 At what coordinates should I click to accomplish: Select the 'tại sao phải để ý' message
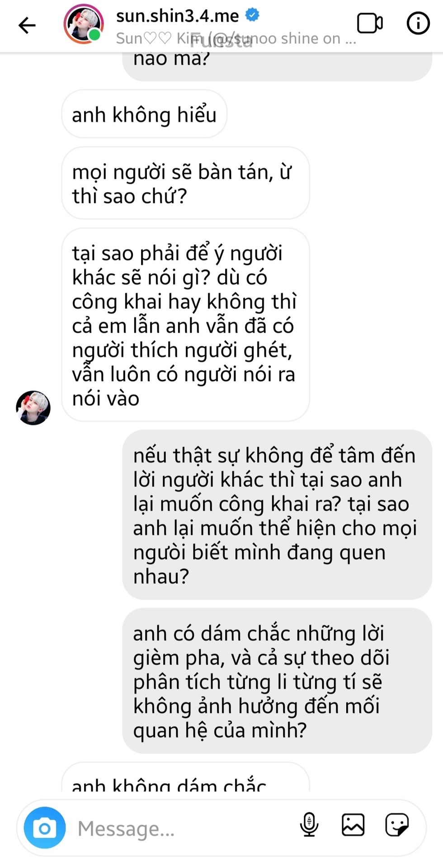point(185,325)
